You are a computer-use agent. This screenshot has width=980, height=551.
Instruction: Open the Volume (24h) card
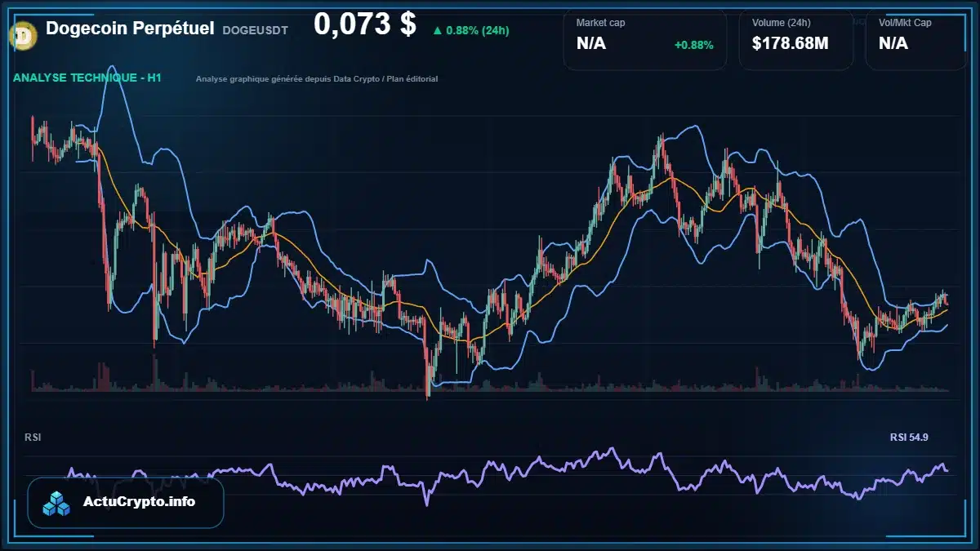click(796, 39)
